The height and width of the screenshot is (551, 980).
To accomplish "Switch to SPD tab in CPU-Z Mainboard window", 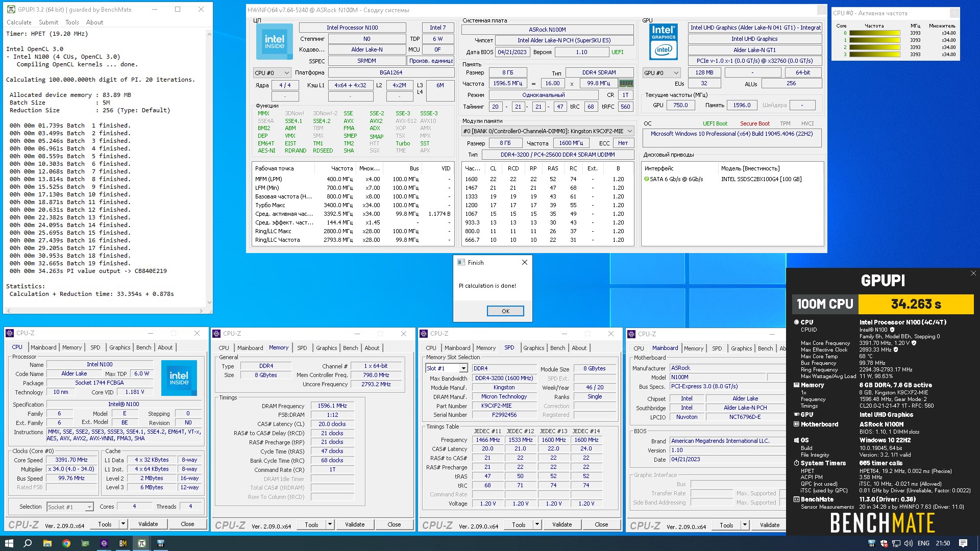I will coord(717,348).
